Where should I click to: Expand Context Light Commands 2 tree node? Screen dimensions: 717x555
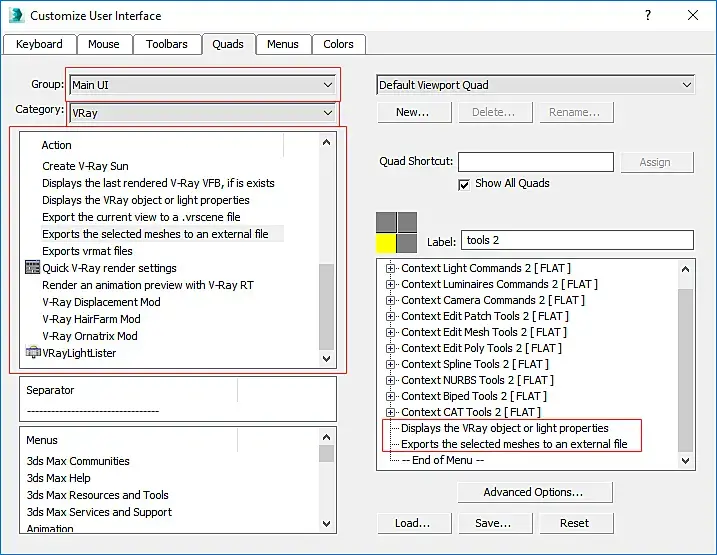[390, 268]
